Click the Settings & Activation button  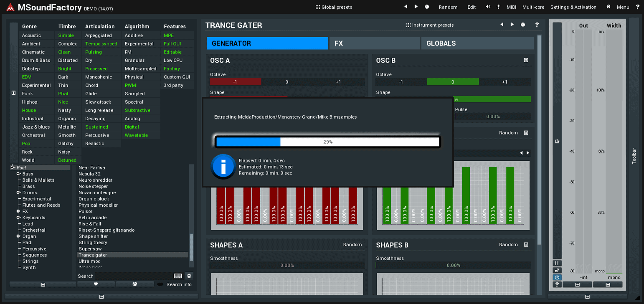pyautogui.click(x=573, y=7)
